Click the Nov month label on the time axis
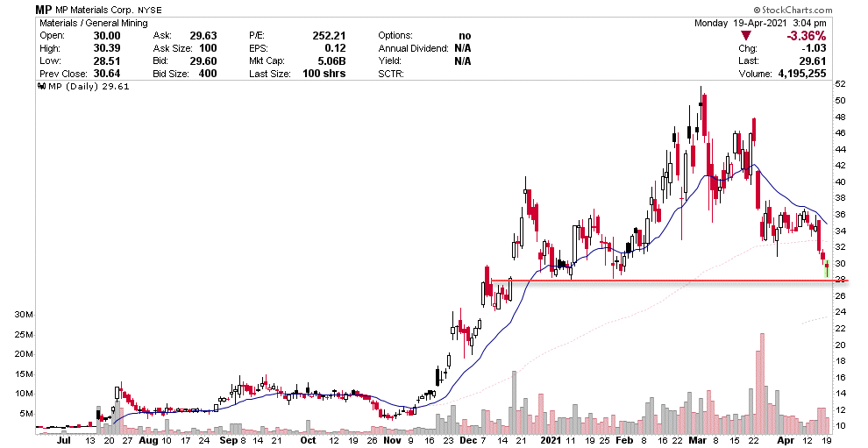This screenshot has height=448, width=868. coord(392,441)
